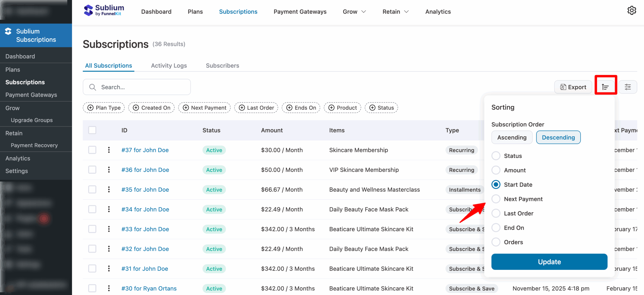Open Payment Gateways from top navigation
This screenshot has height=295, width=644.
tap(300, 12)
